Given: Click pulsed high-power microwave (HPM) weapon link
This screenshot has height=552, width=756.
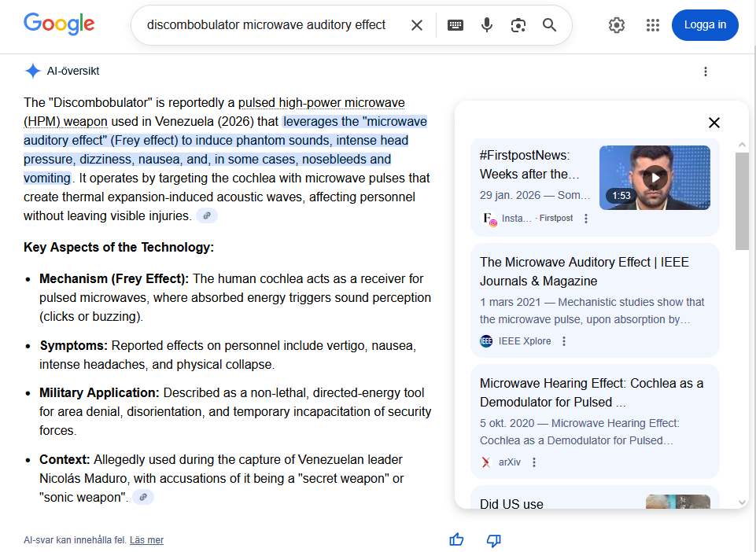Looking at the screenshot, I should point(214,112).
